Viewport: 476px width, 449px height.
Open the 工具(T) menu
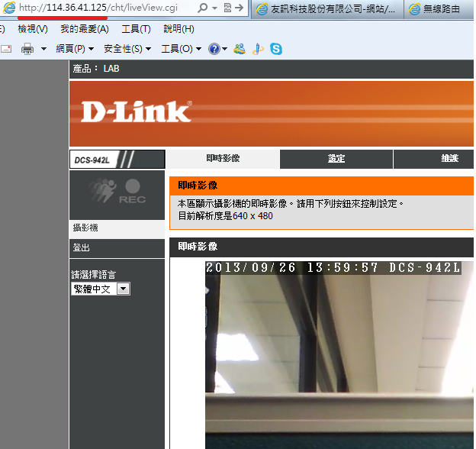pyautogui.click(x=136, y=29)
